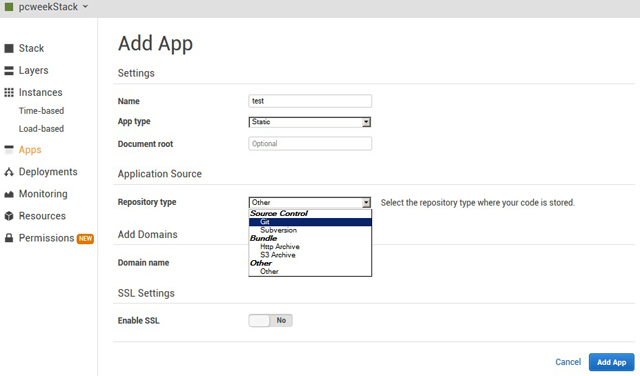The width and height of the screenshot is (640, 376).
Task: Open the App type dropdown
Action: tap(310, 122)
